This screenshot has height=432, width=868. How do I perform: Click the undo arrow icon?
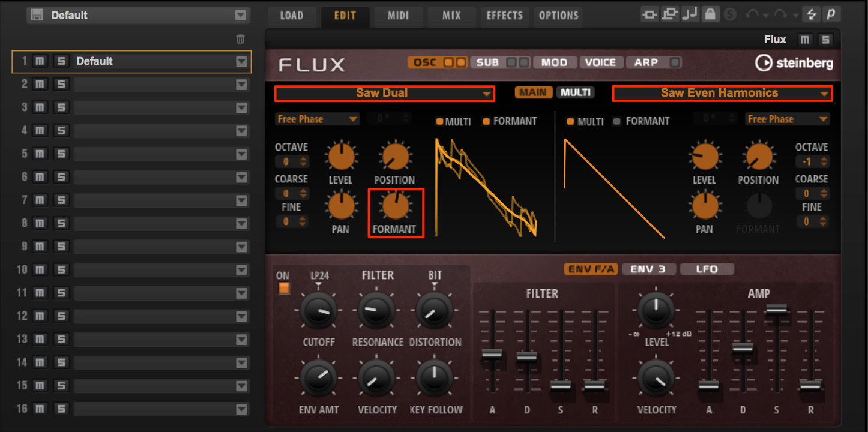pyautogui.click(x=752, y=14)
